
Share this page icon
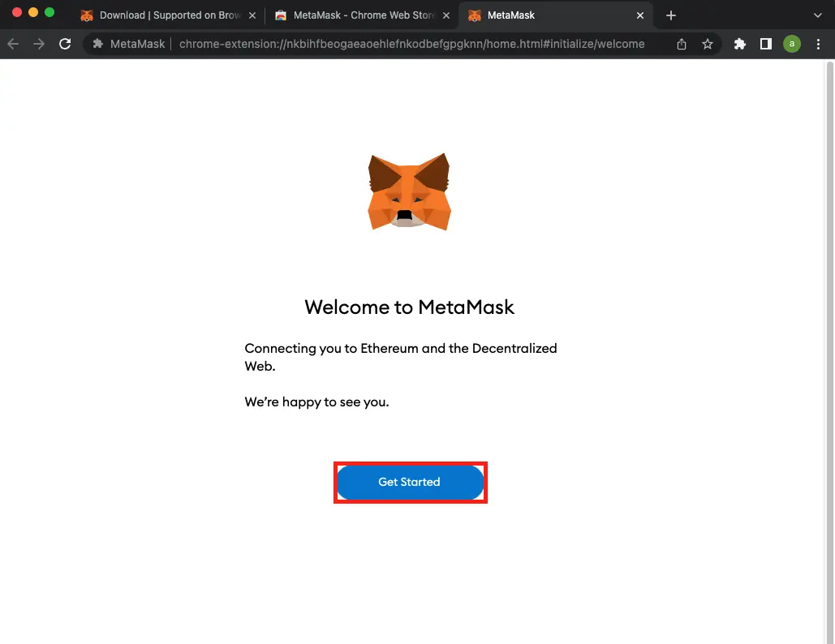(681, 44)
